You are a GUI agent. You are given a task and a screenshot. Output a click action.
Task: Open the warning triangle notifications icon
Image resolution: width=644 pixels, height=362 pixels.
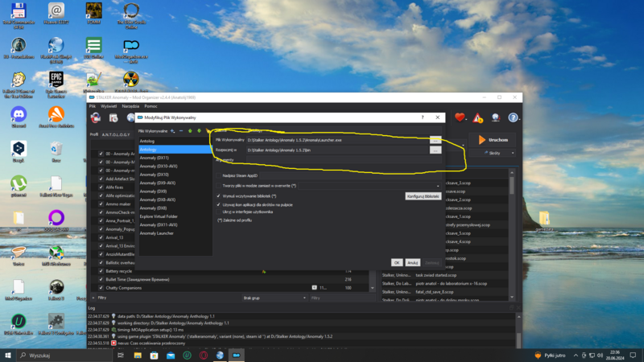[478, 117]
